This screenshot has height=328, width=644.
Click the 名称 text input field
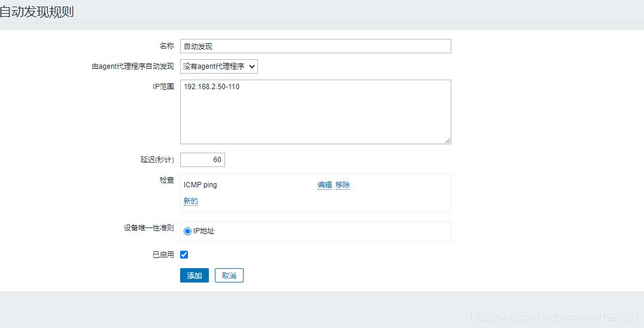[315, 46]
